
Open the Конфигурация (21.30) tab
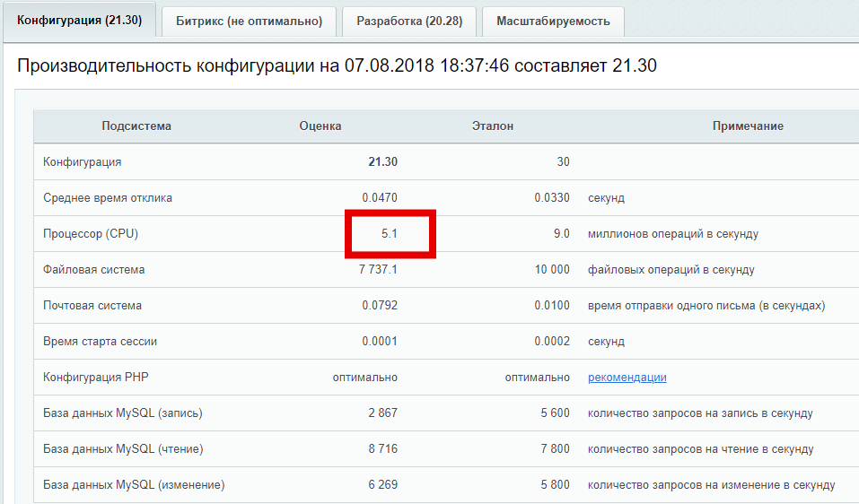79,21
